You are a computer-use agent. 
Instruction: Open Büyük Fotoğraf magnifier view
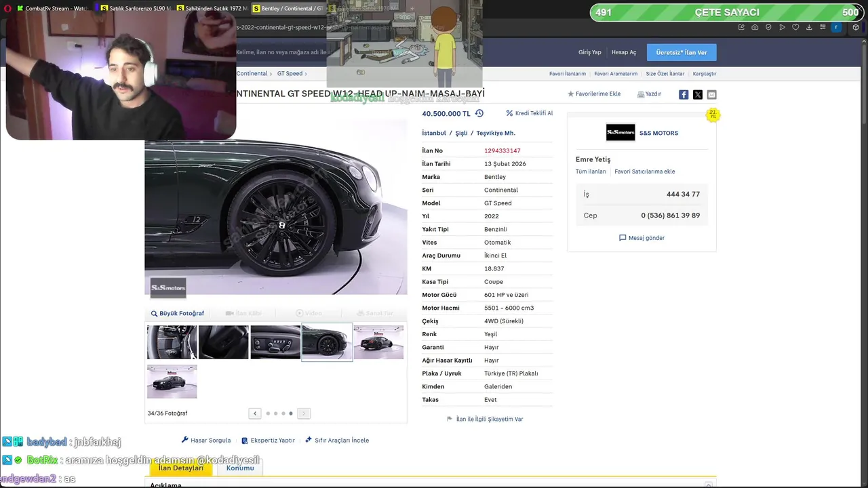(x=177, y=313)
